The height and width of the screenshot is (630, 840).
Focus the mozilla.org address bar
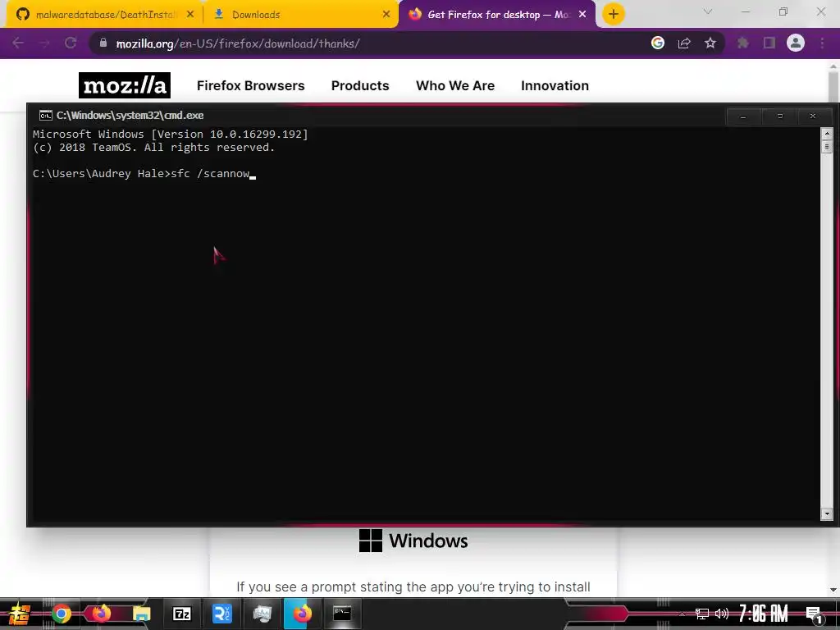click(370, 43)
